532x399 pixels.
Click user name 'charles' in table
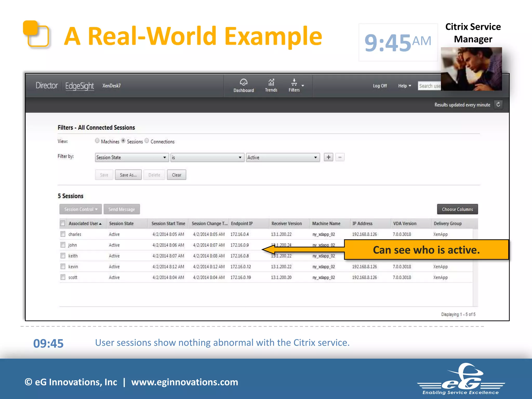tap(75, 234)
